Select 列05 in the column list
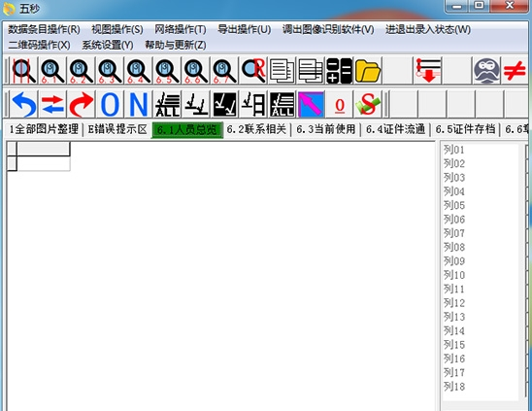This screenshot has width=532, height=411. (x=454, y=206)
